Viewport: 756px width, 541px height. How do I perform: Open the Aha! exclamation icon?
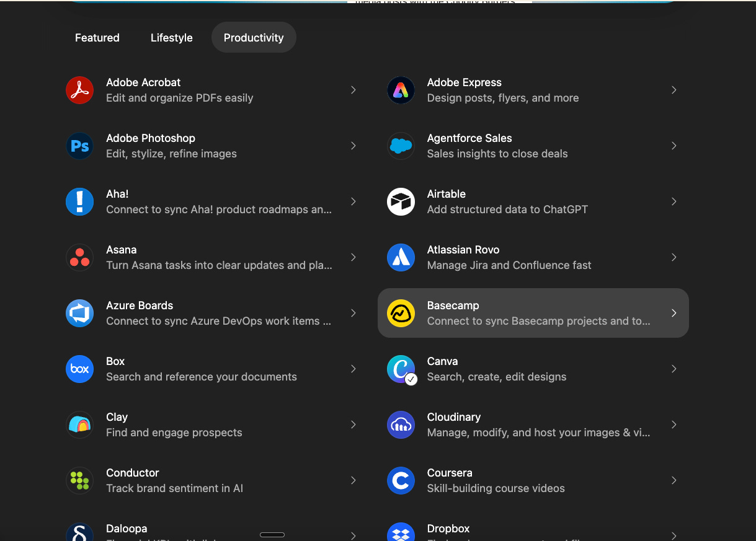79,201
